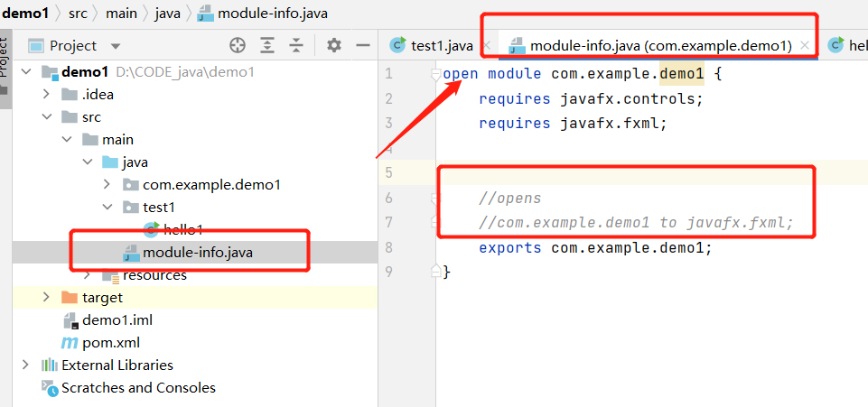Hide the Project tool window
The image size is (868, 407).
pyautogui.click(x=363, y=45)
